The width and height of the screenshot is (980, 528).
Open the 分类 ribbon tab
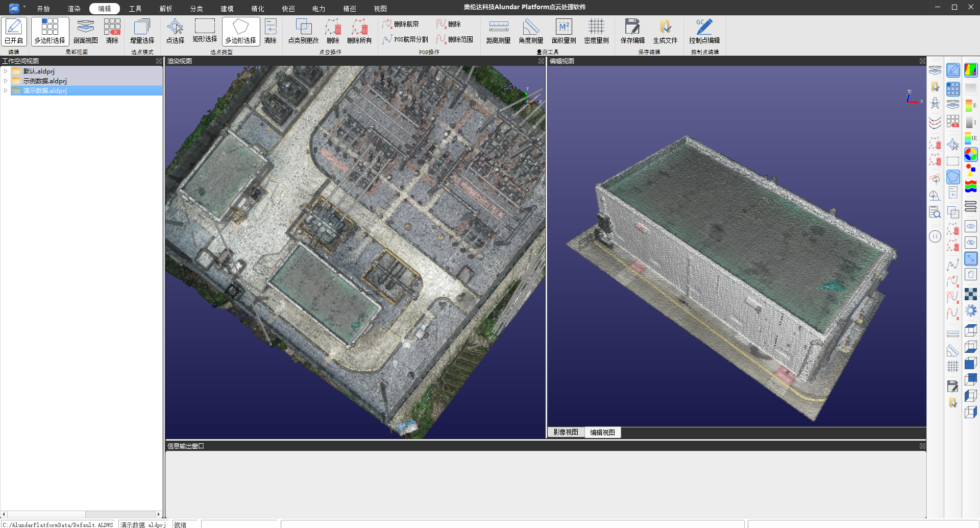[197, 9]
